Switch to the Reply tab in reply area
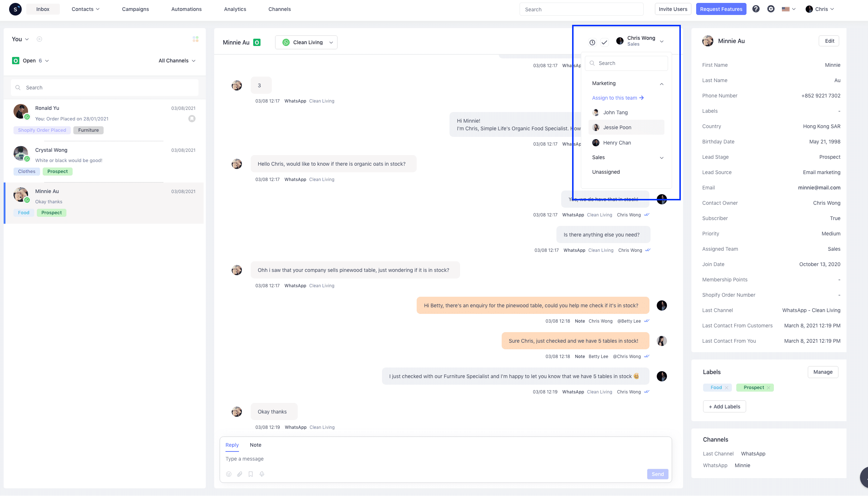This screenshot has height=496, width=868. click(232, 444)
